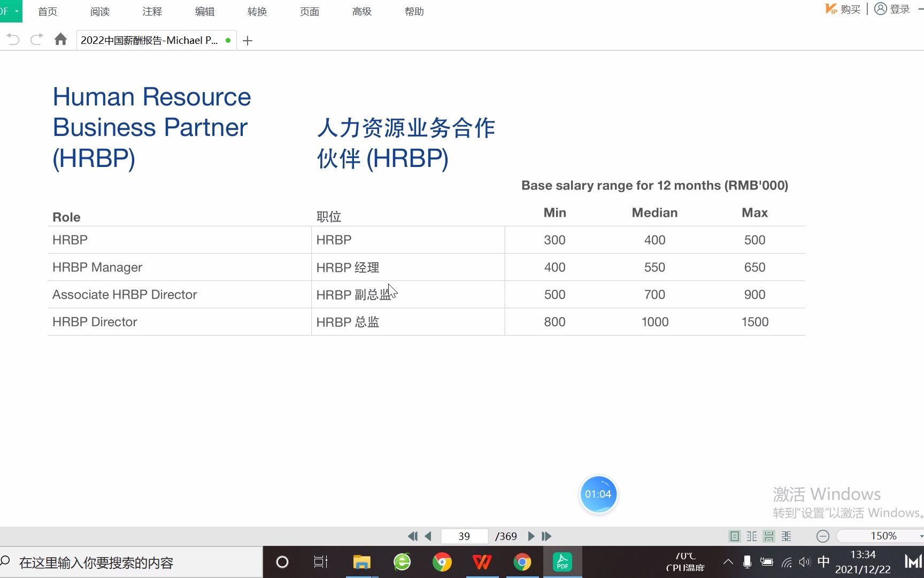
Task: Jump to the last page
Action: pyautogui.click(x=546, y=536)
